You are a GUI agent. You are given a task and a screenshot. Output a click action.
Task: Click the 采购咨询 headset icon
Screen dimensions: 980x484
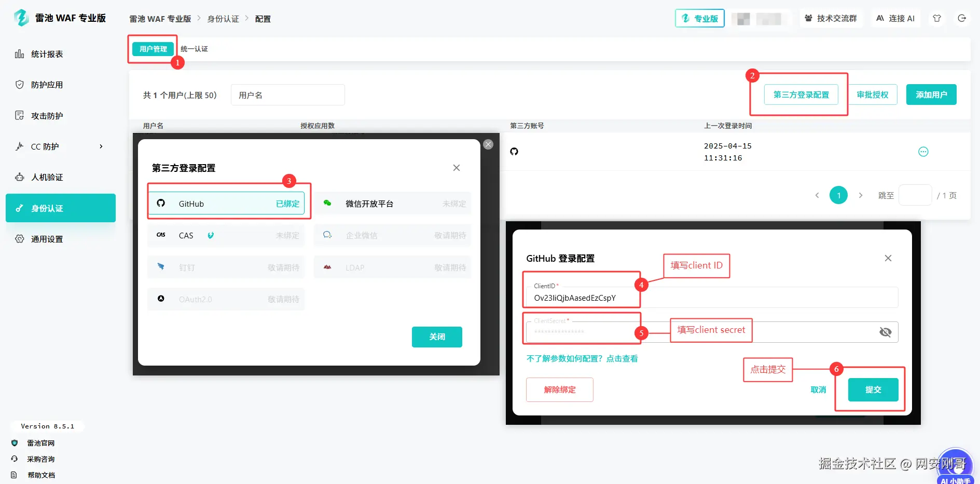pos(15,459)
